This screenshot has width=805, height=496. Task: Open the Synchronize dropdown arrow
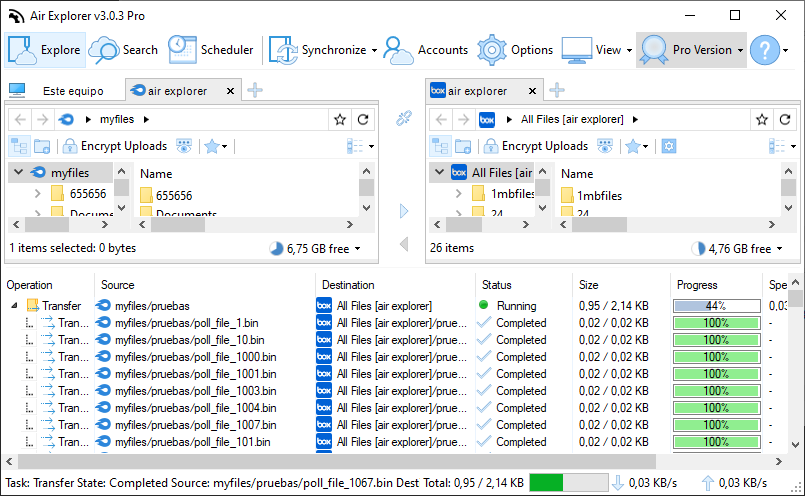click(374, 50)
